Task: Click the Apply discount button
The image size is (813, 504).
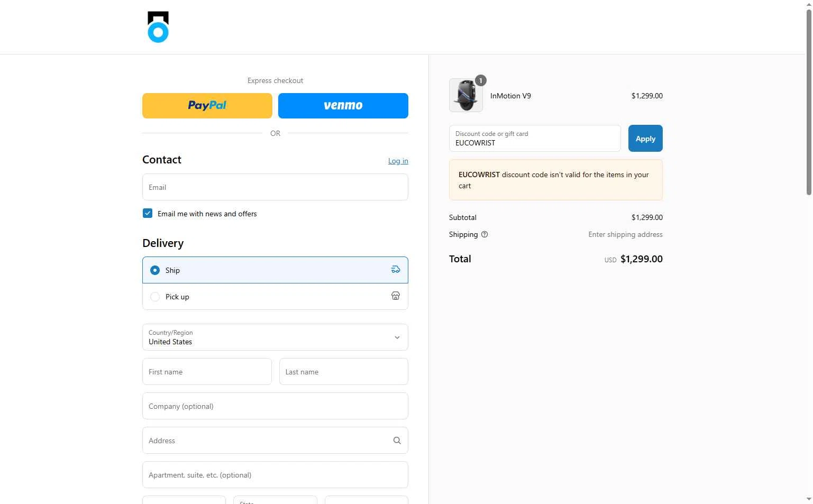Action: [645, 139]
